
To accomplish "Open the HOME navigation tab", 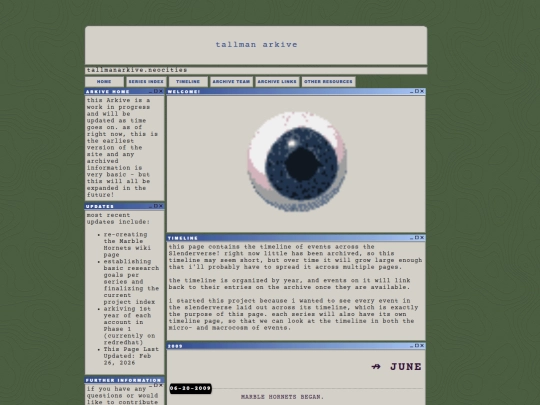I will click(104, 82).
